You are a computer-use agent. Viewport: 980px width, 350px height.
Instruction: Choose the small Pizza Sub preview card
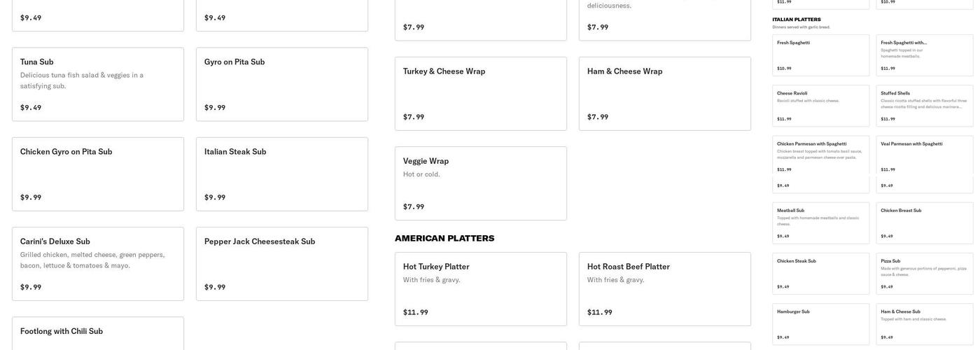(924, 273)
